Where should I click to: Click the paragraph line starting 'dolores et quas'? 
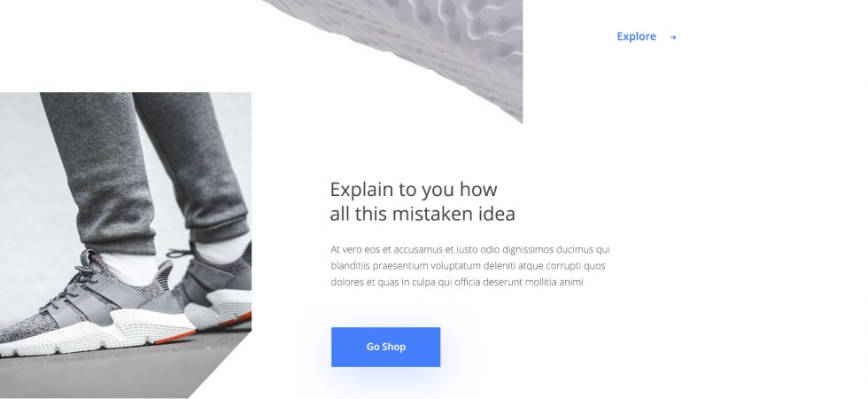coord(457,282)
